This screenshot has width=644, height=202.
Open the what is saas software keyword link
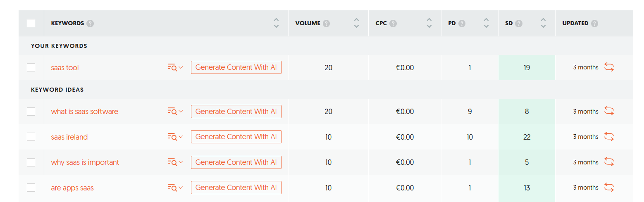(85, 112)
